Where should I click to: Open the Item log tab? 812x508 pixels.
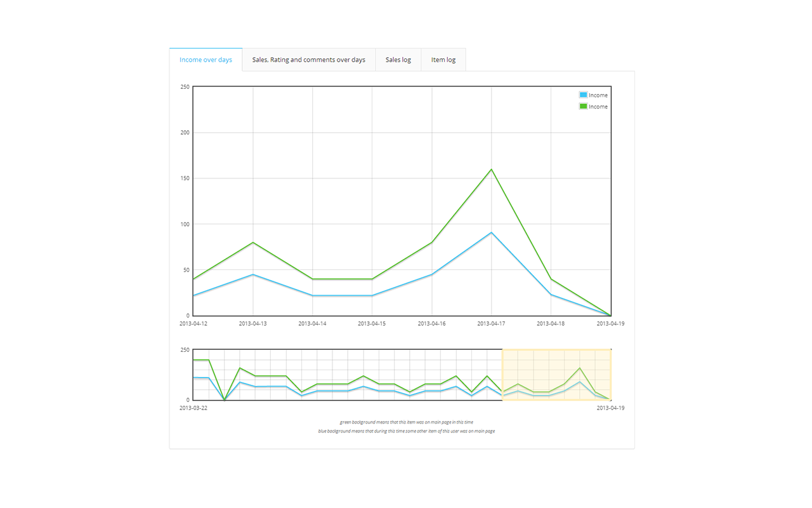click(443, 60)
